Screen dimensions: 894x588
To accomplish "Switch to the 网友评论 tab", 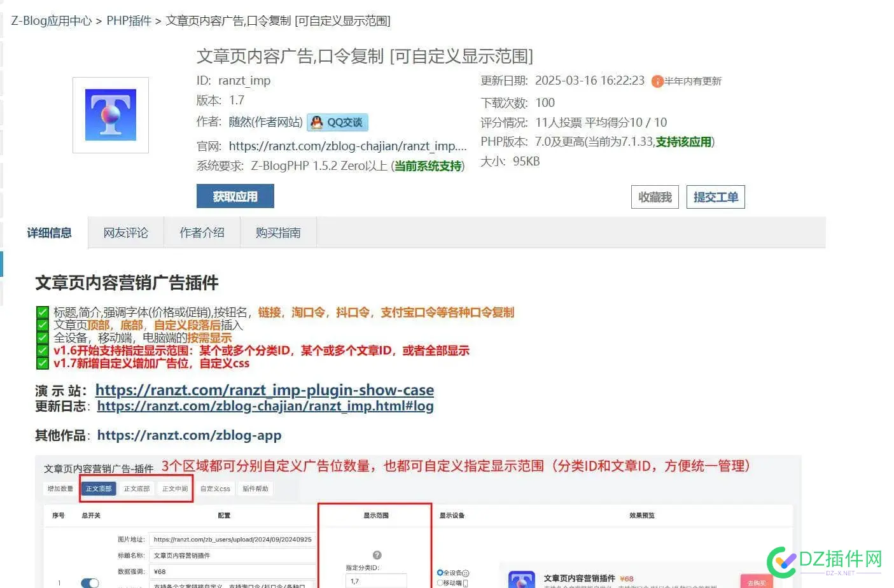I will 125,232.
